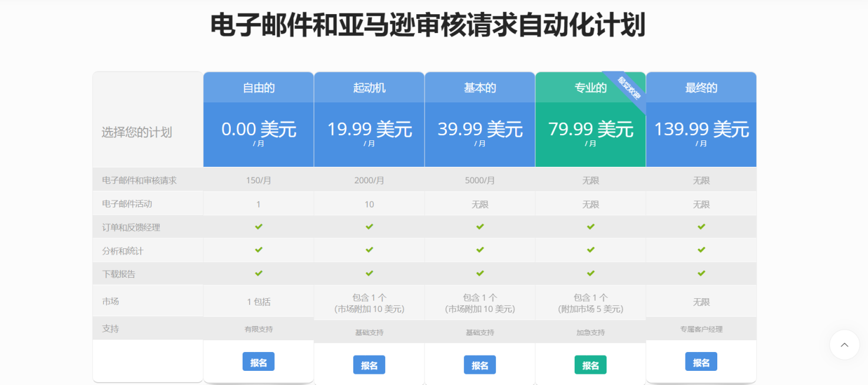The height and width of the screenshot is (385, 868).
Task: Click 分析和统计 checkmark in 专业的 column
Action: [x=591, y=250]
